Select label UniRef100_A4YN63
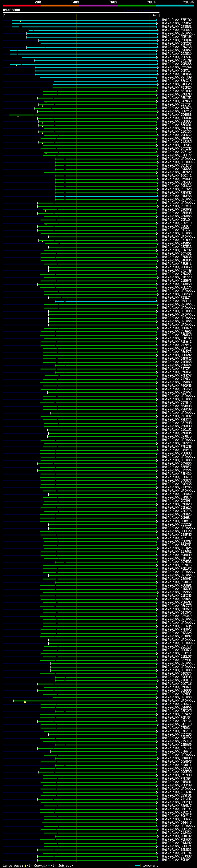197x868 pixels. tap(177, 101)
